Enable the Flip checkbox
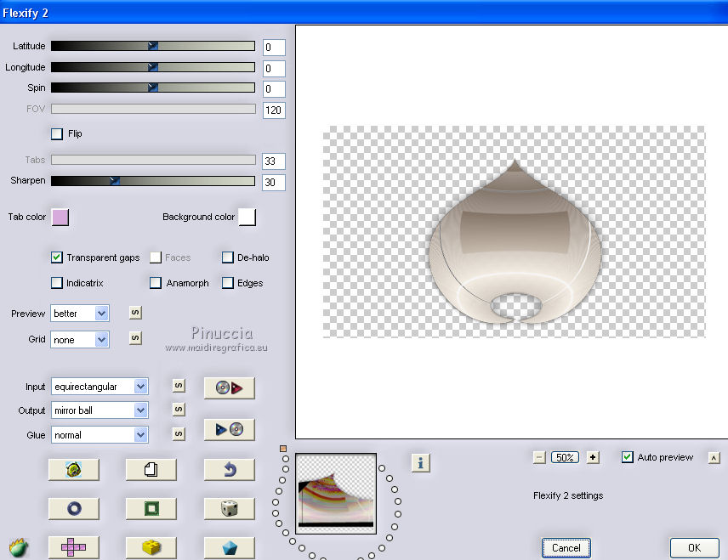The height and width of the screenshot is (560, 728). (57, 134)
